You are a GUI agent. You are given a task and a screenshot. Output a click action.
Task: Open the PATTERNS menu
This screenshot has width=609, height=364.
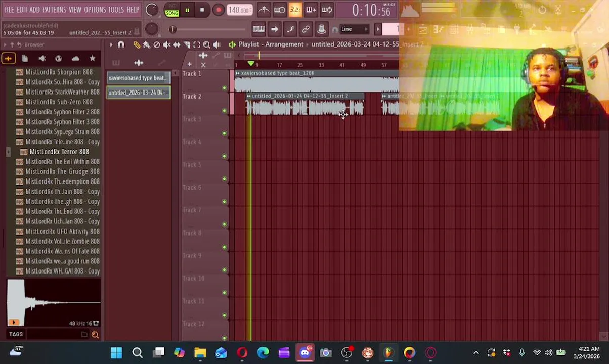54,10
